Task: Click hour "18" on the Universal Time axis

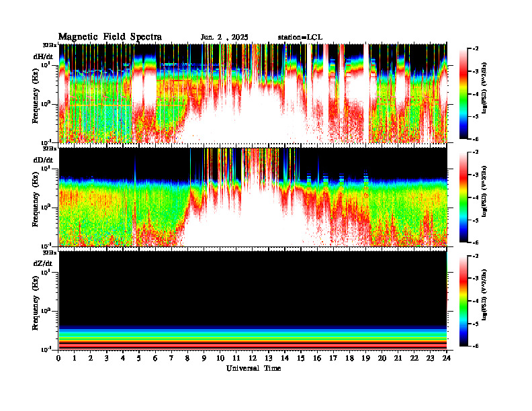Action: tap(349, 359)
